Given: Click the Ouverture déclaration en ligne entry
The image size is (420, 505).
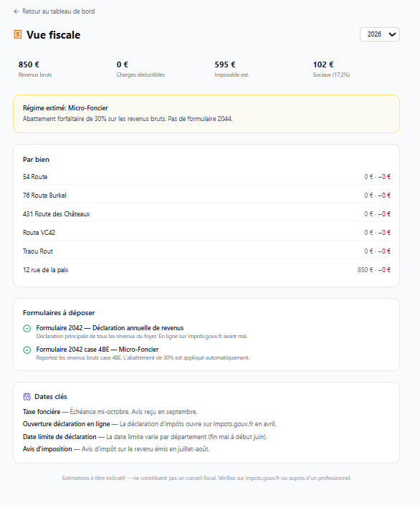Looking at the screenshot, I should tap(150, 424).
